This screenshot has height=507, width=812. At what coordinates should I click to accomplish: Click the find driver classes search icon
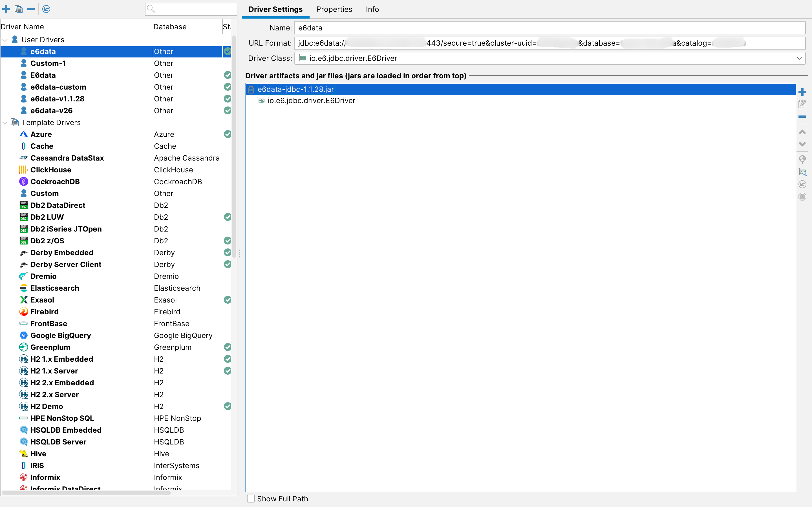802,172
